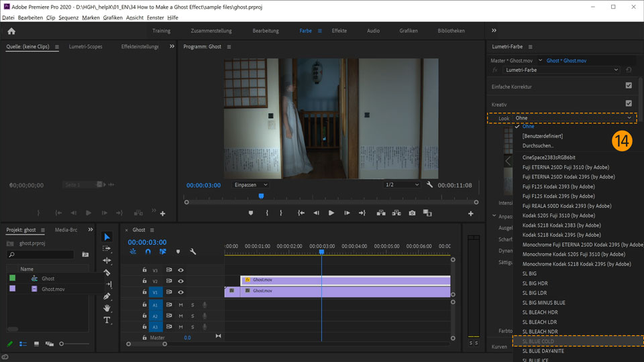The height and width of the screenshot is (362, 644).
Task: Disable the Einfache Korrektur checkbox
Action: point(629,86)
